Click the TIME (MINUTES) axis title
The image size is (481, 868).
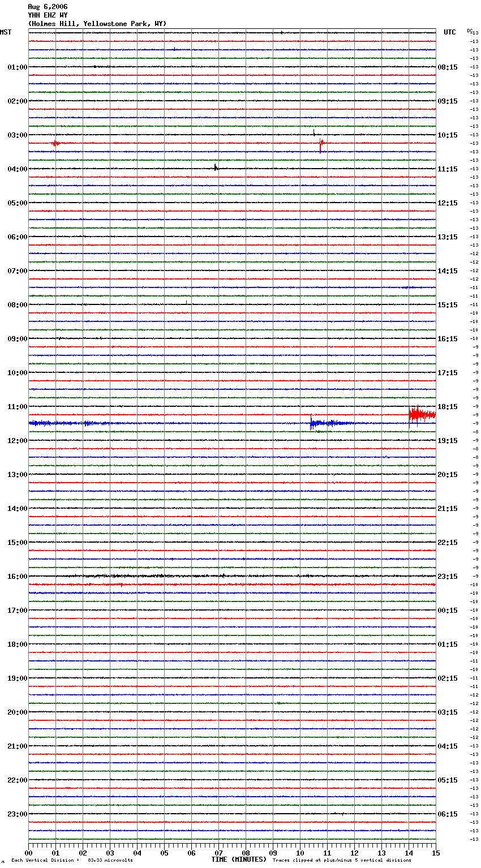pos(239,860)
